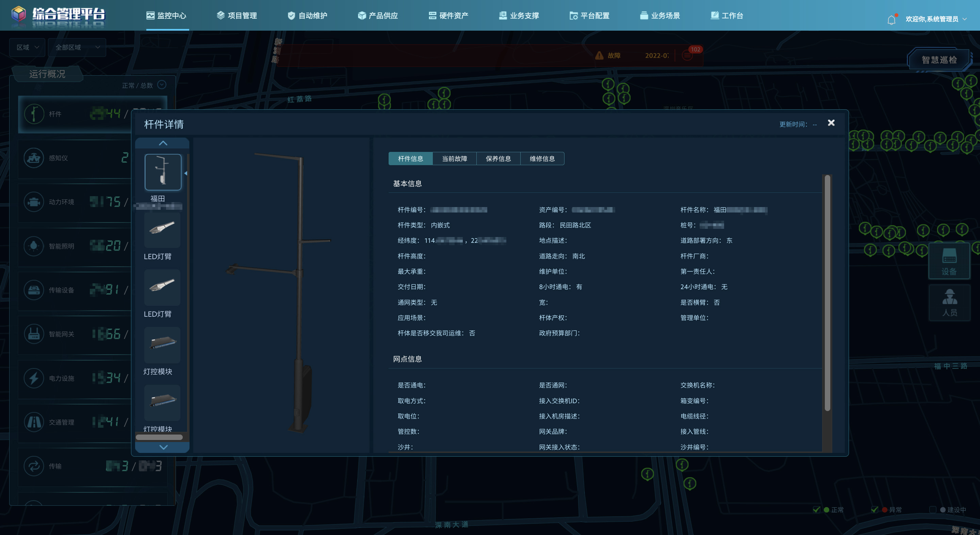Image resolution: width=980 pixels, height=535 pixels.
Task: Open the 硬件资产 menu
Action: 448,16
